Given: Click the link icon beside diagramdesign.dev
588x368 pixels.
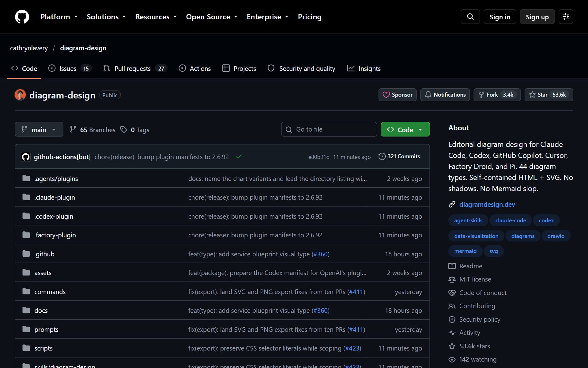Looking at the screenshot, I should tap(452, 204).
